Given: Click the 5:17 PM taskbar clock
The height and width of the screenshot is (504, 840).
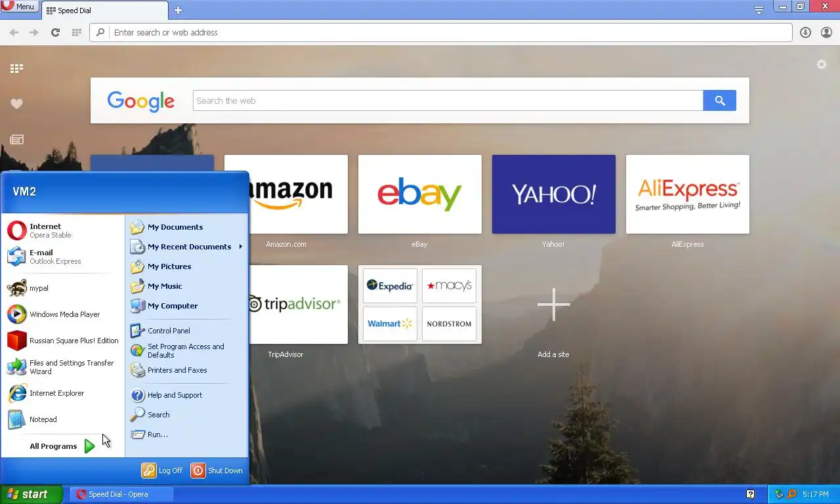Looking at the screenshot, I should [816, 494].
